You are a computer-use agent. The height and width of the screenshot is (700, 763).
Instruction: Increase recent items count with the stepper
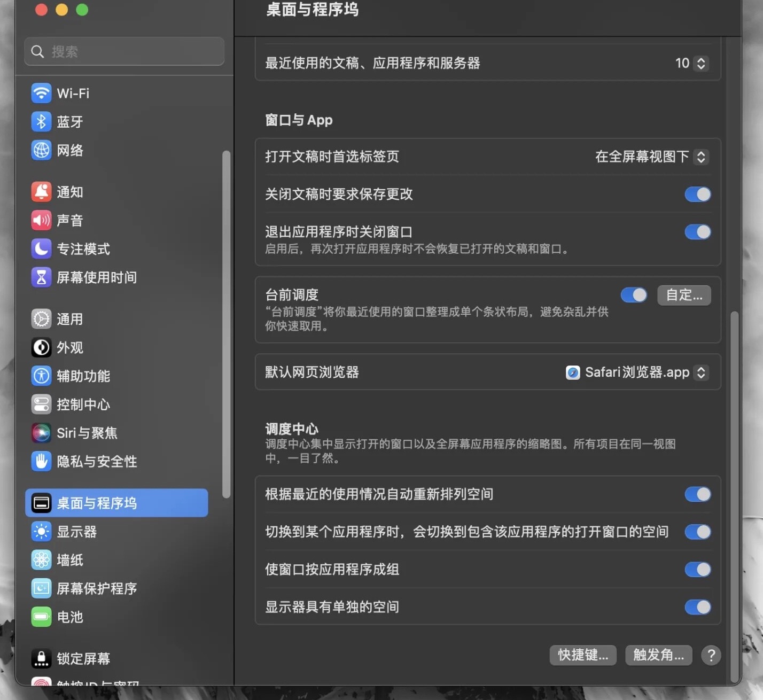tap(702, 60)
